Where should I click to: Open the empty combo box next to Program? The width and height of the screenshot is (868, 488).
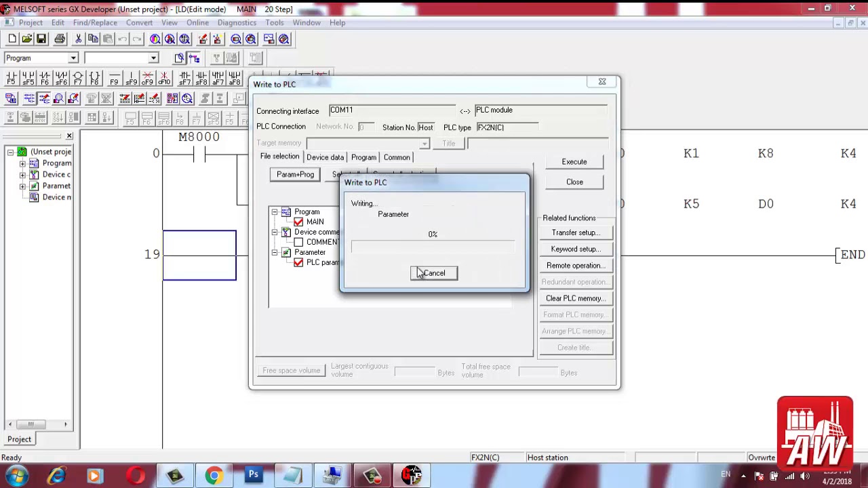153,58
